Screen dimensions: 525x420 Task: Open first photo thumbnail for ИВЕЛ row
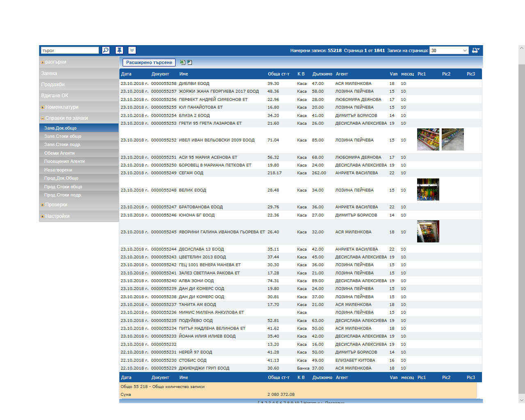click(428, 139)
